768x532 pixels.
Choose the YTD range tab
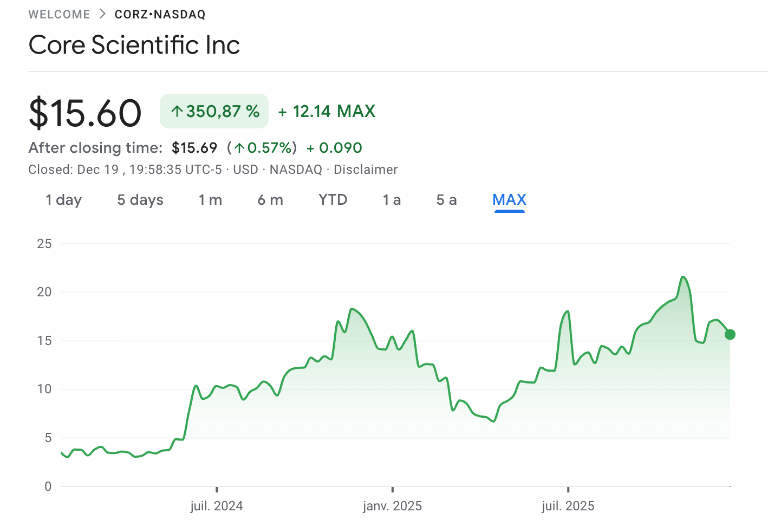coord(333,200)
